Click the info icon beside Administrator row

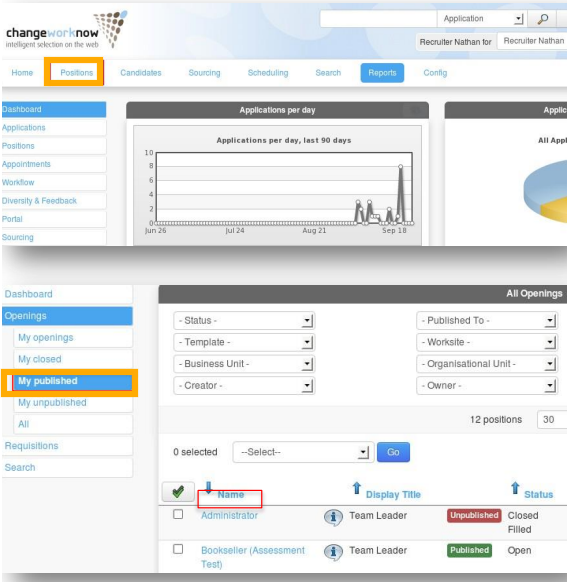point(333,517)
